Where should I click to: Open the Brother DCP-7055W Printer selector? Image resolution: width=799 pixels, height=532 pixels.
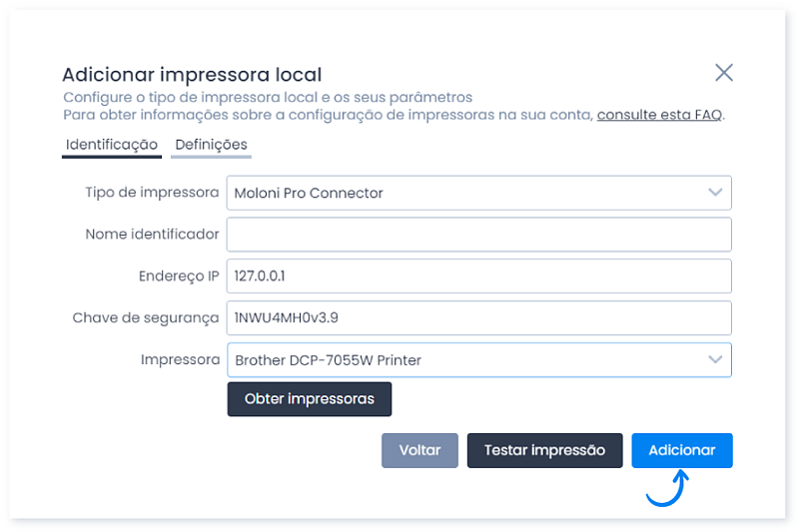click(479, 360)
